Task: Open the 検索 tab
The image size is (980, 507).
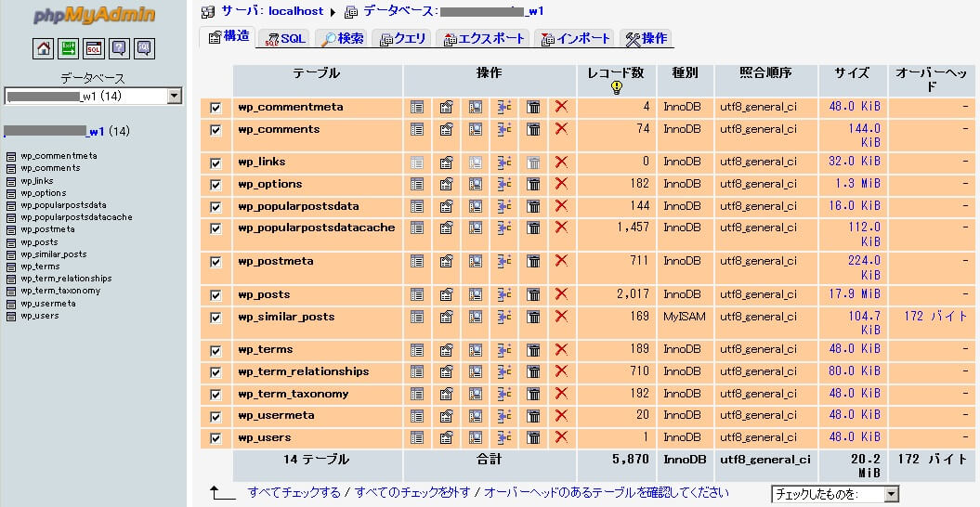Action: [x=342, y=39]
